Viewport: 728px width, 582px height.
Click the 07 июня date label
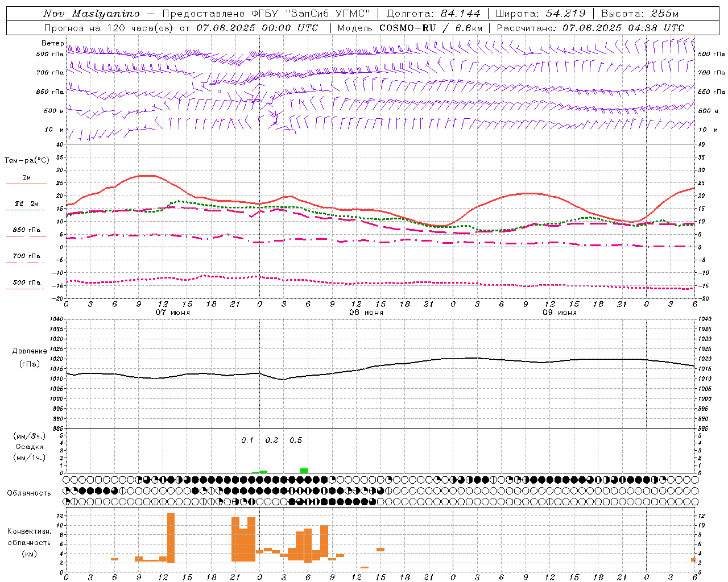[173, 313]
